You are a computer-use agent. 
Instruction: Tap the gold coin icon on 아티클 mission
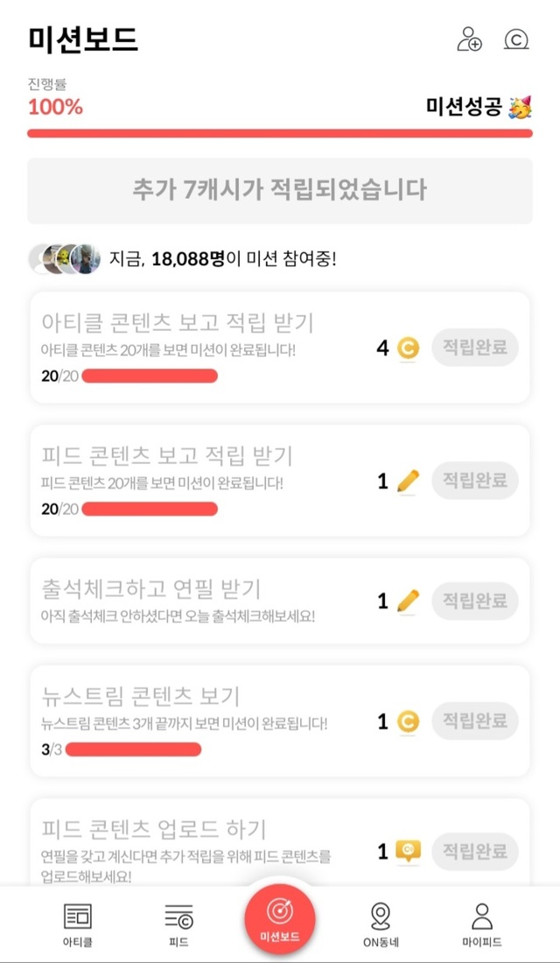coord(408,348)
